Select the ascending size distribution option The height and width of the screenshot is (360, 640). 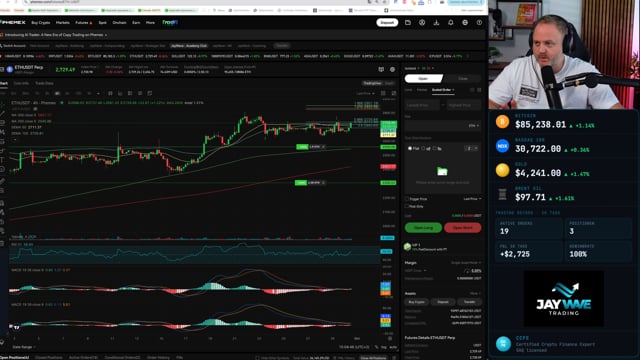tap(423, 149)
